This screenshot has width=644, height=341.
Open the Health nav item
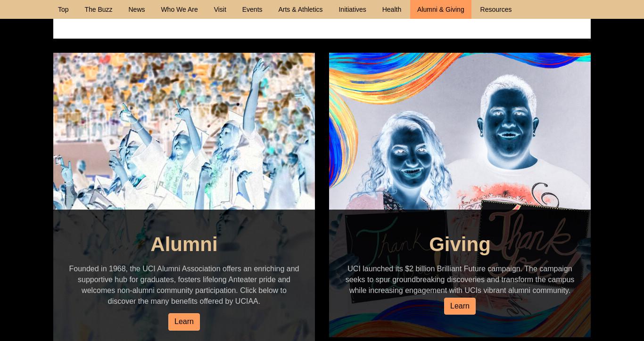392,9
